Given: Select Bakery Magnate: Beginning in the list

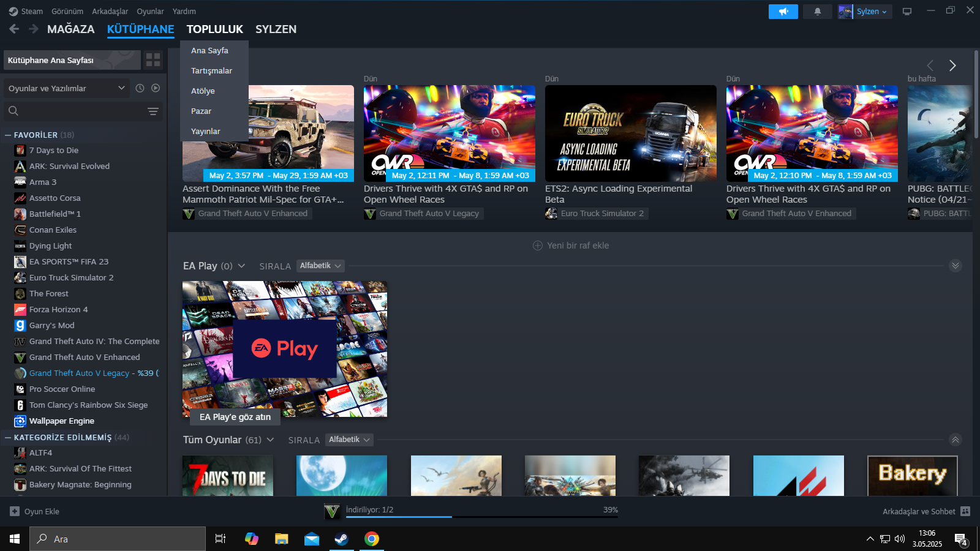Looking at the screenshot, I should tap(80, 484).
